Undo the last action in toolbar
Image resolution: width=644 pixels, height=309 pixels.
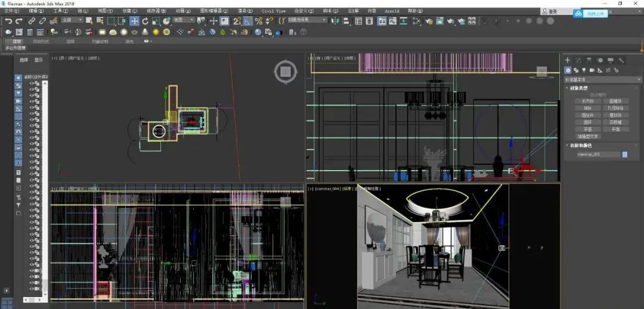pos(8,21)
